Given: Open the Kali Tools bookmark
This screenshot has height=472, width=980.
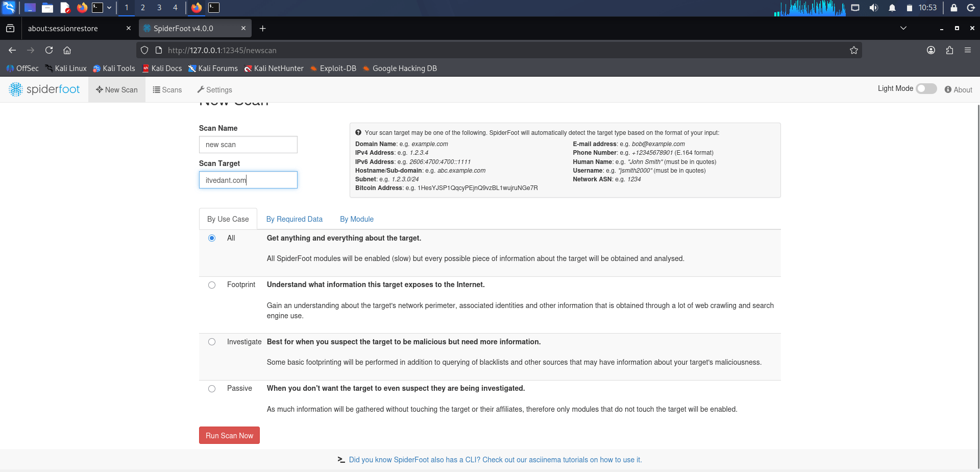Looking at the screenshot, I should click(x=114, y=68).
